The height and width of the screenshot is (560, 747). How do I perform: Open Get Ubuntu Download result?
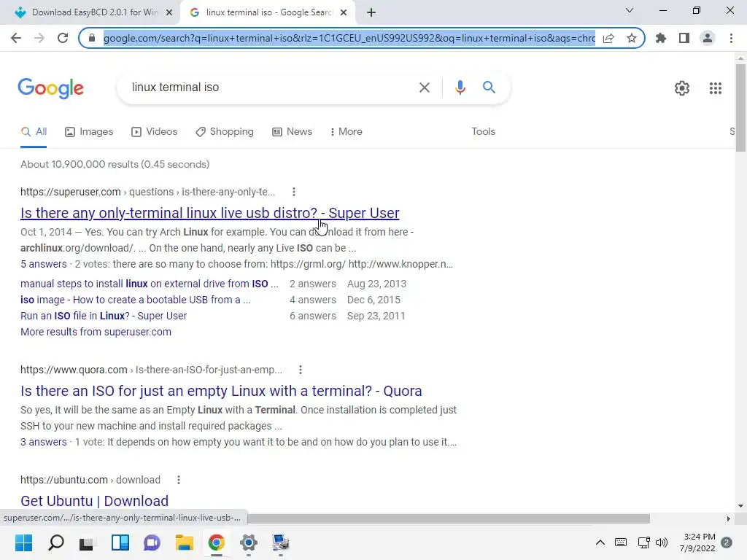click(x=94, y=501)
